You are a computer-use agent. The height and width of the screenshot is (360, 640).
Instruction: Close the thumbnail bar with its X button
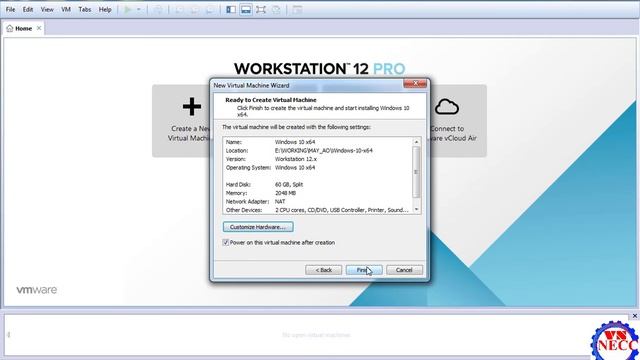pos(635,316)
